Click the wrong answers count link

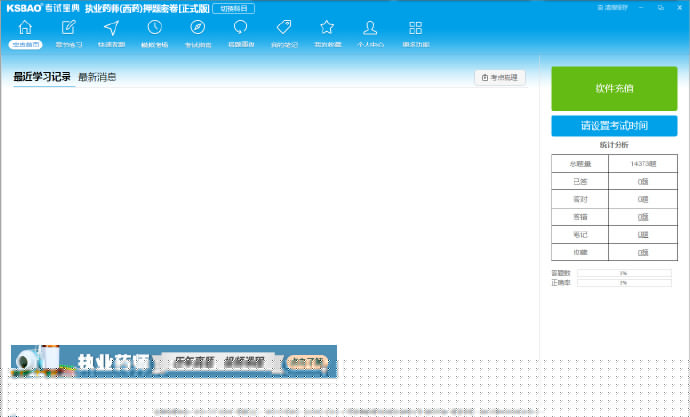click(643, 217)
